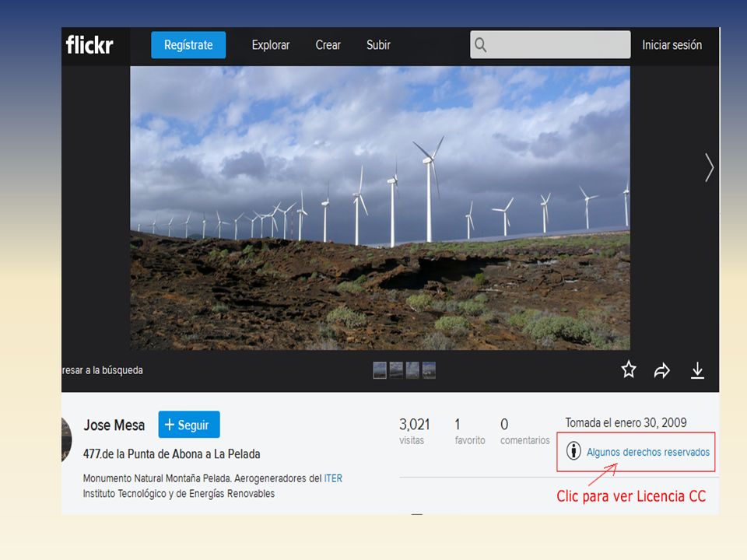
Task: Open the Explorar menu
Action: tap(271, 45)
